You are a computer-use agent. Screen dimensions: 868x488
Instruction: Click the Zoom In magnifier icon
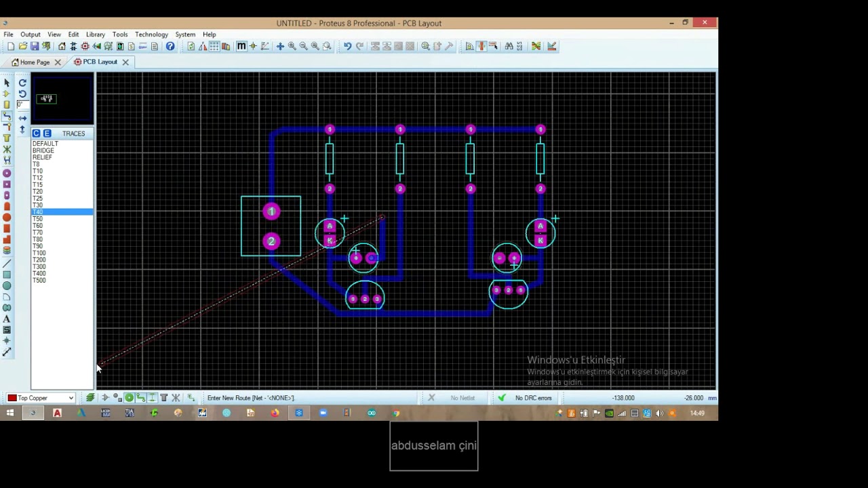click(292, 46)
